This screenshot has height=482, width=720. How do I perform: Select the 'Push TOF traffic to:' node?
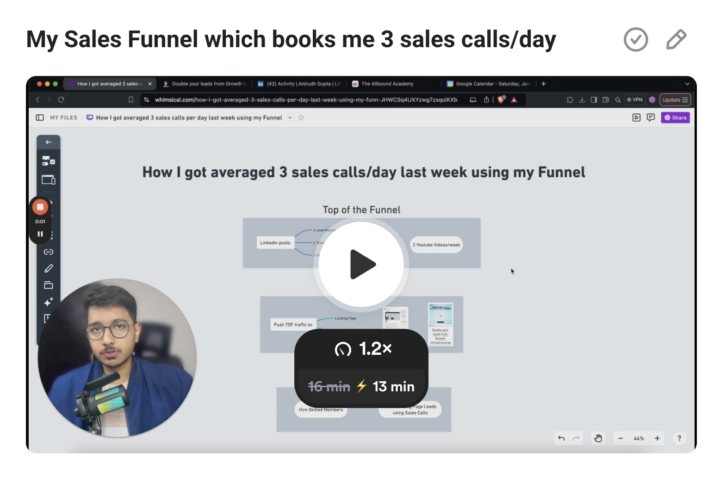292,325
